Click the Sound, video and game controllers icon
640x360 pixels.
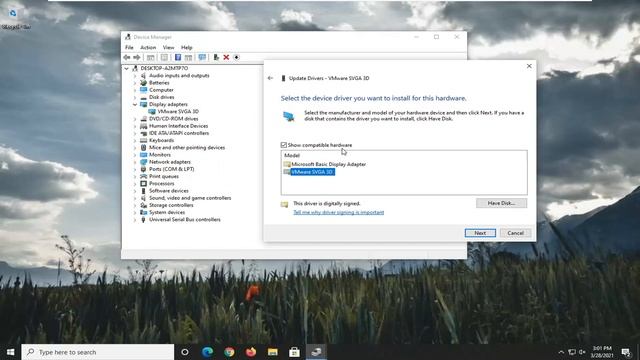(x=143, y=198)
